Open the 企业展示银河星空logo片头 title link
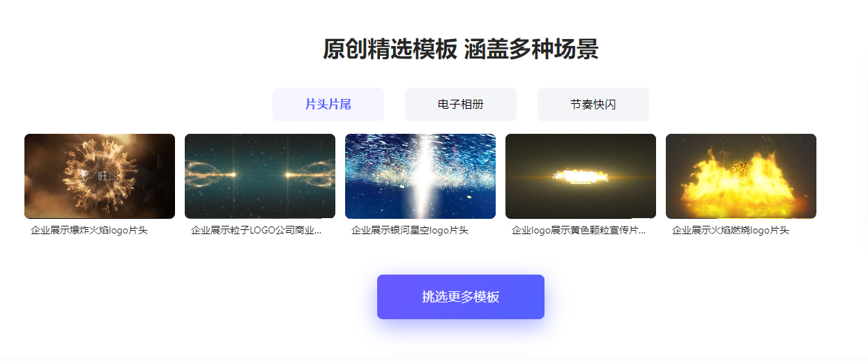Image resolution: width=868 pixels, height=361 pixels. tap(410, 230)
